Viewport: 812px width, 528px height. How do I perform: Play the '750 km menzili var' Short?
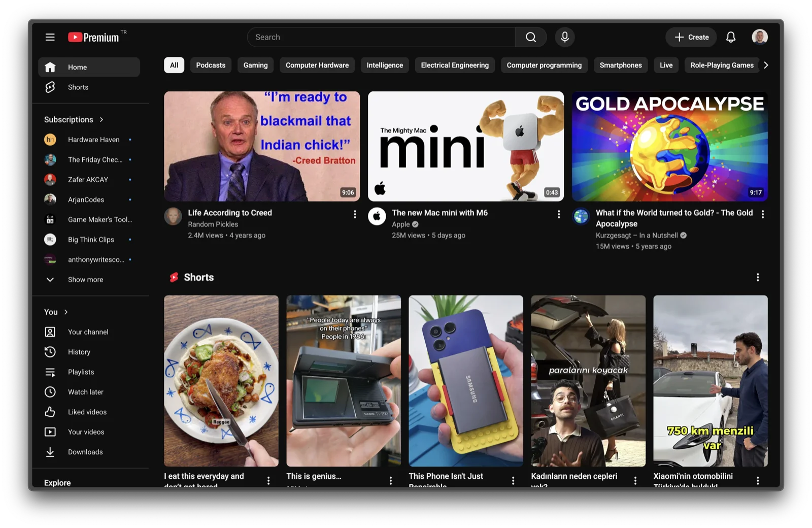[x=710, y=381]
